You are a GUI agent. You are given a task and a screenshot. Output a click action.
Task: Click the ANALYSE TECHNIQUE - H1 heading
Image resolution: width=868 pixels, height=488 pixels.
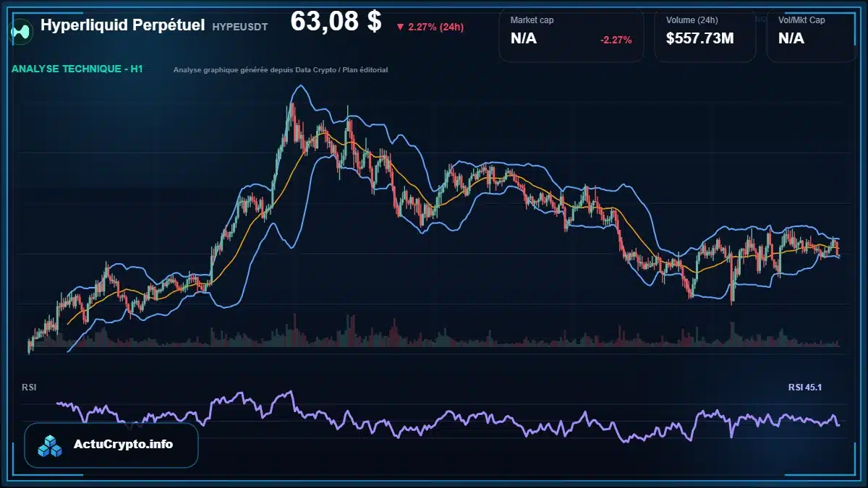click(77, 69)
